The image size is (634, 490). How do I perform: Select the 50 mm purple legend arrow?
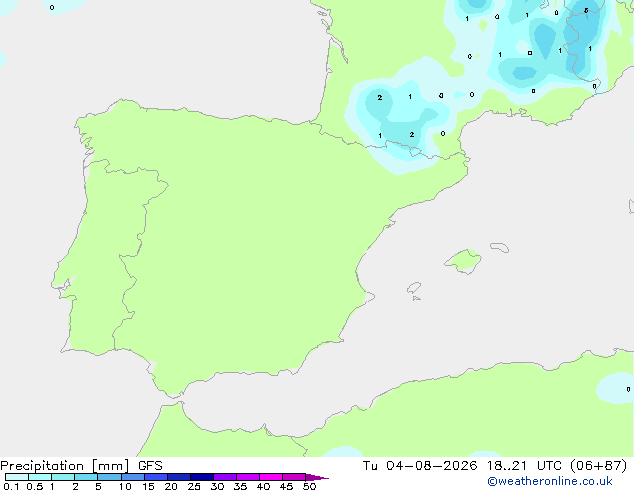tap(317, 477)
